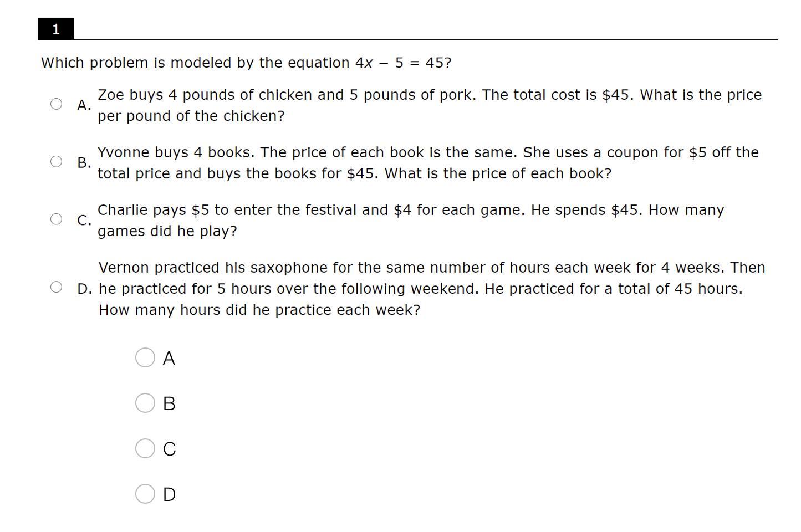Choose large answer bubble A at bottom
The image size is (801, 532).
tap(145, 357)
